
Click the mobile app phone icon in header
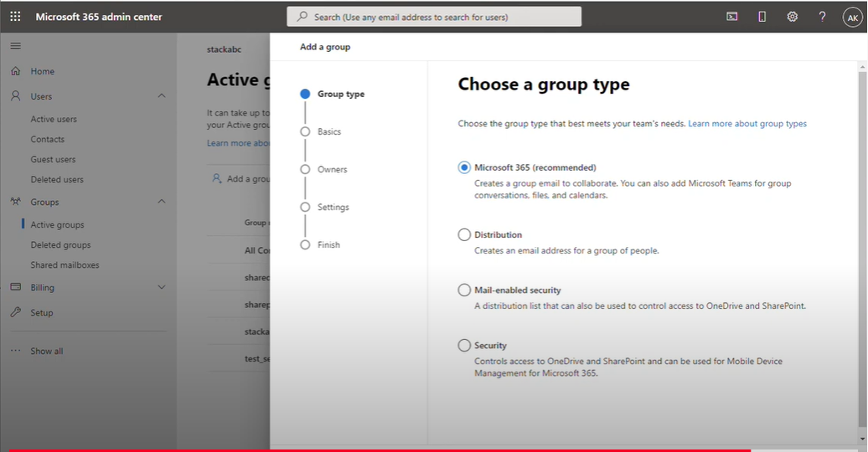click(762, 17)
